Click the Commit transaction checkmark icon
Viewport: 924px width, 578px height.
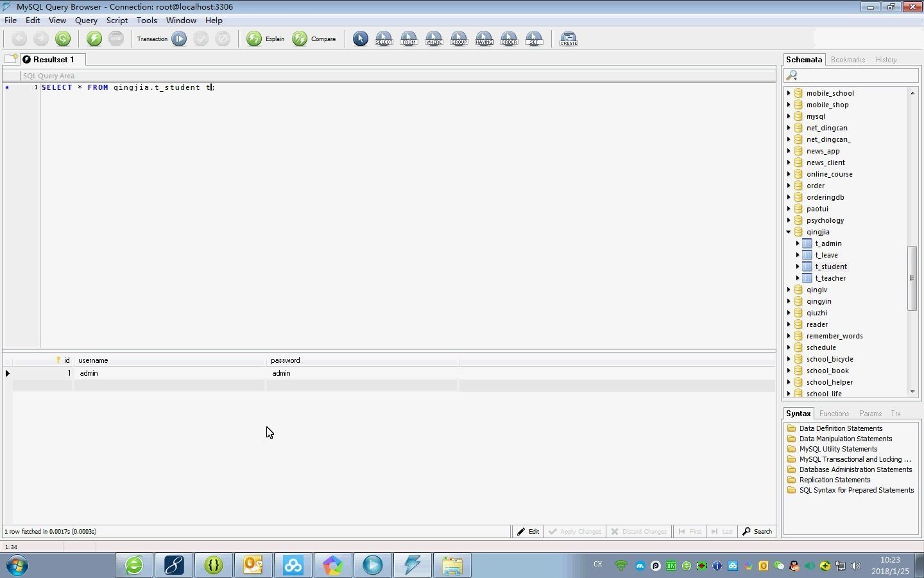click(201, 39)
